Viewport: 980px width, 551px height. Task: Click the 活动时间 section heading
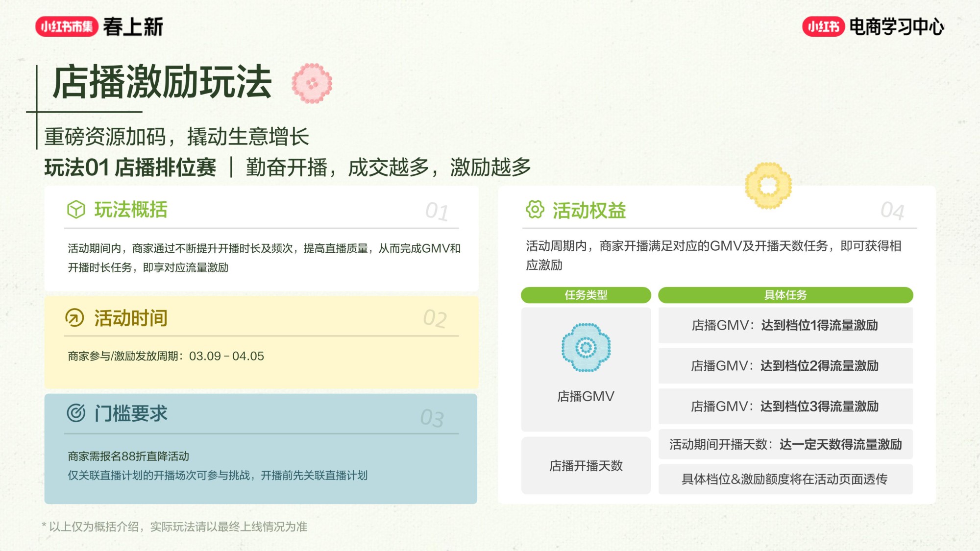point(131,318)
